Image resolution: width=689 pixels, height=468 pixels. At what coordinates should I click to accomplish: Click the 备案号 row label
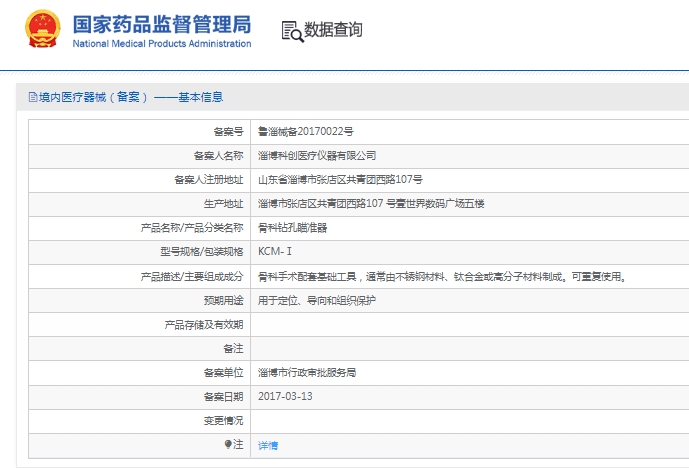pos(228,131)
